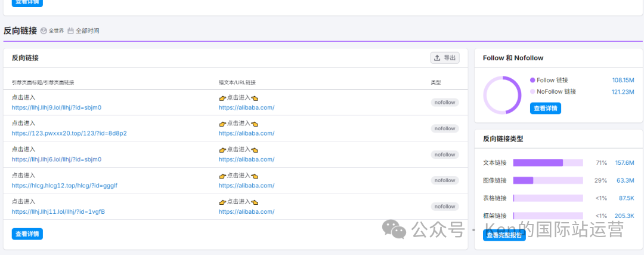The width and height of the screenshot is (644, 255).
Task: Open link https://llhj.llhj6.lol/llhj/?id=sbjm0
Action: tap(57, 159)
